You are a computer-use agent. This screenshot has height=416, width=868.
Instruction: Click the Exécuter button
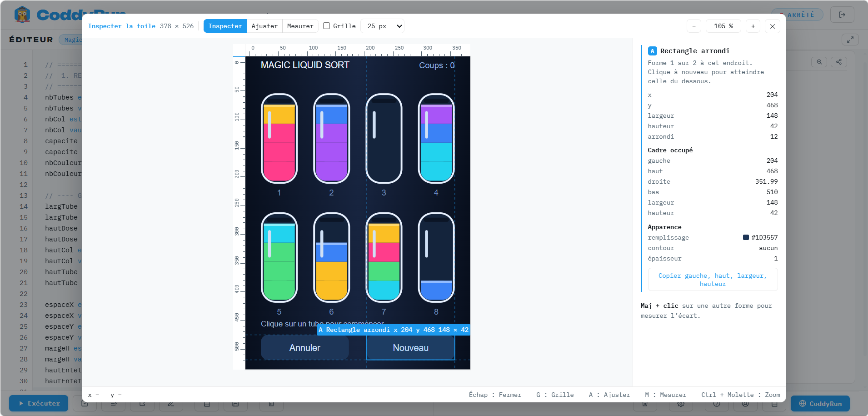click(39, 403)
